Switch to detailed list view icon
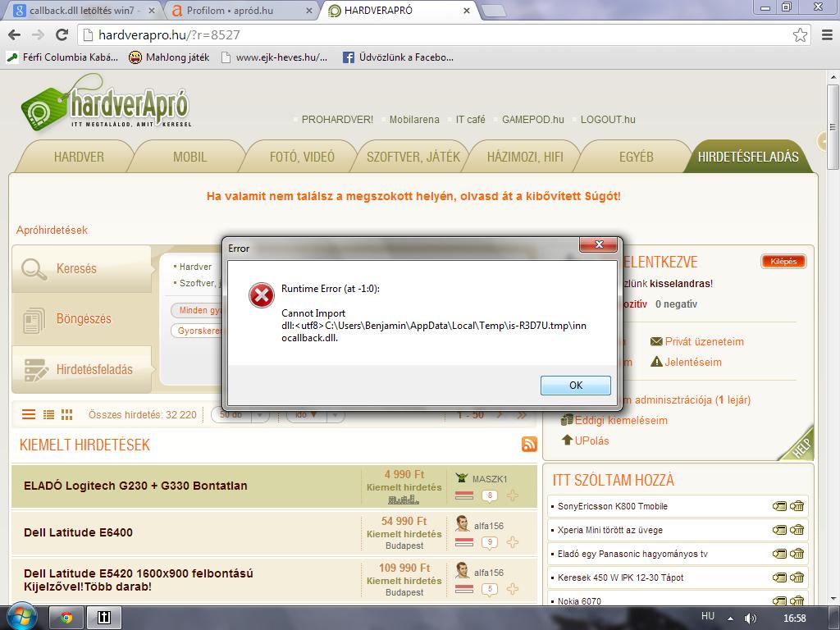This screenshot has width=840, height=630. click(29, 414)
